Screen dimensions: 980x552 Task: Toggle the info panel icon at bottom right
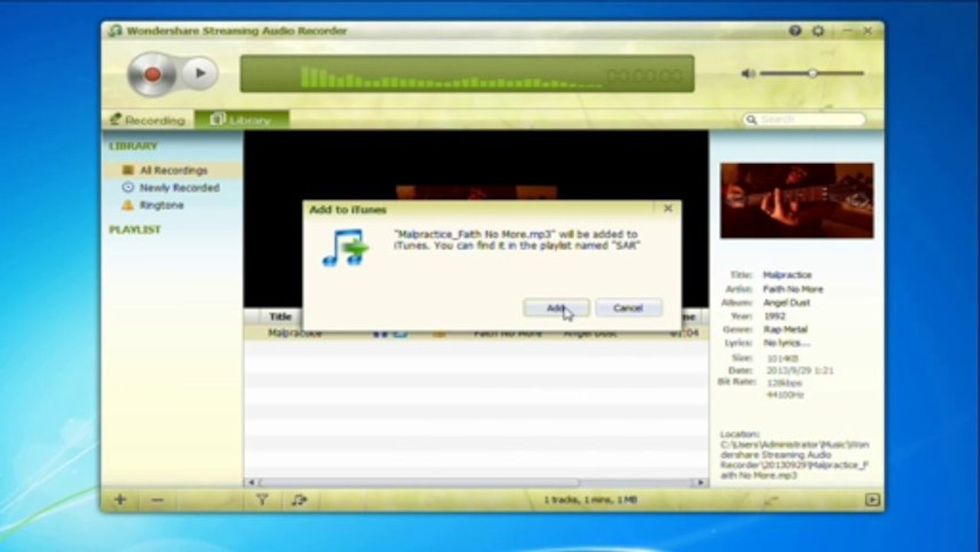pos(872,500)
